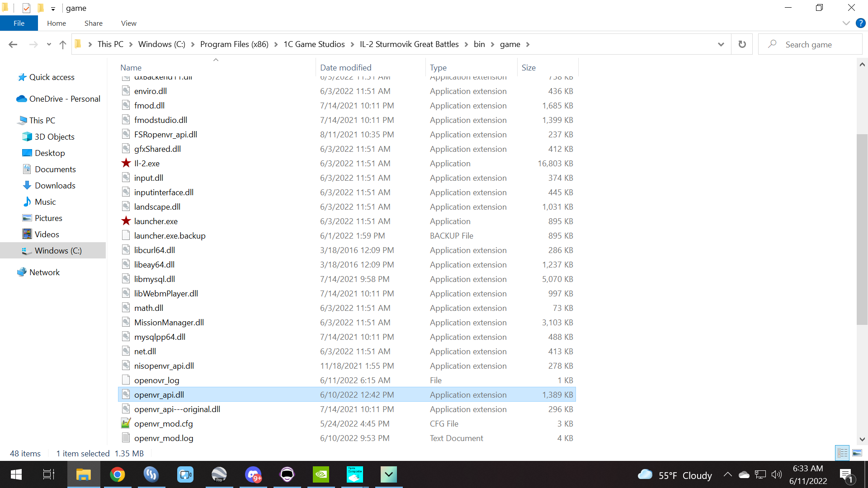Viewport: 868px width, 488px height.
Task: Sort by Type column header
Action: coord(438,67)
